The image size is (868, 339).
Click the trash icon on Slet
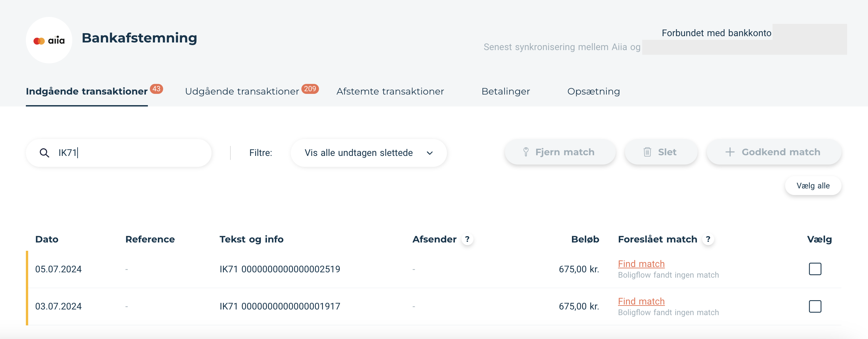coord(647,152)
